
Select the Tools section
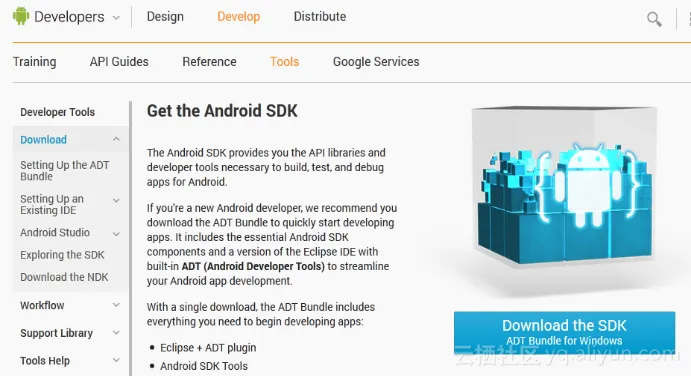(x=285, y=62)
